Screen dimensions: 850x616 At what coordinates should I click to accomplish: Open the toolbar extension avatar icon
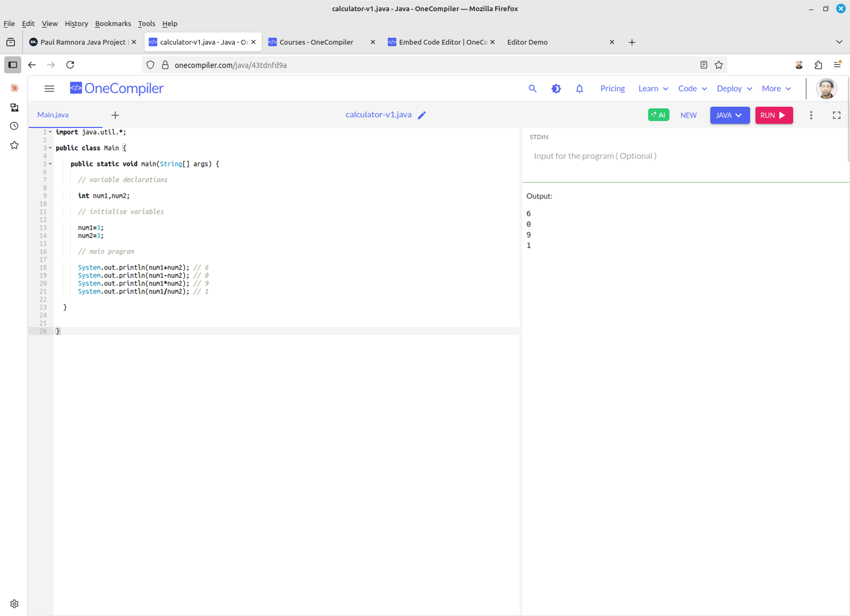tap(799, 65)
